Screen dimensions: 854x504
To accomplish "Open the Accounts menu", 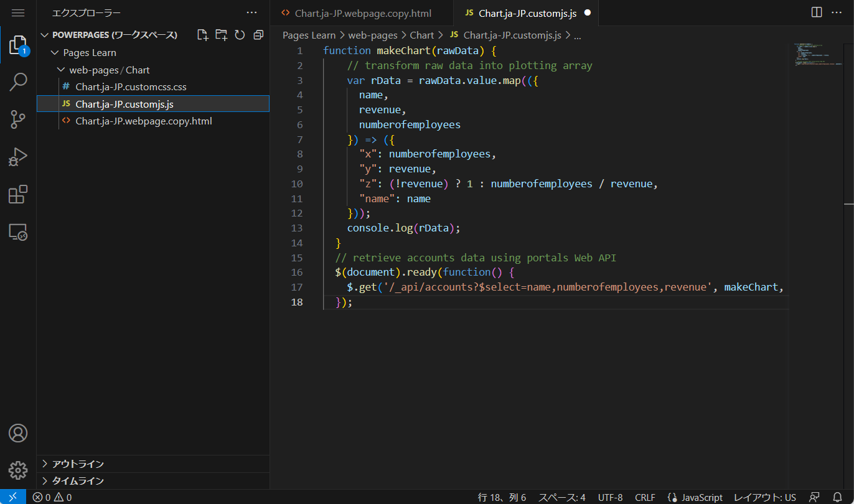I will 18,433.
